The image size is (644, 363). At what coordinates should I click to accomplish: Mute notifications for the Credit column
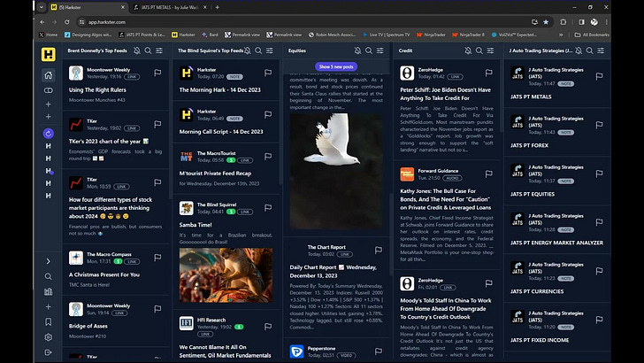pyautogui.click(x=468, y=50)
